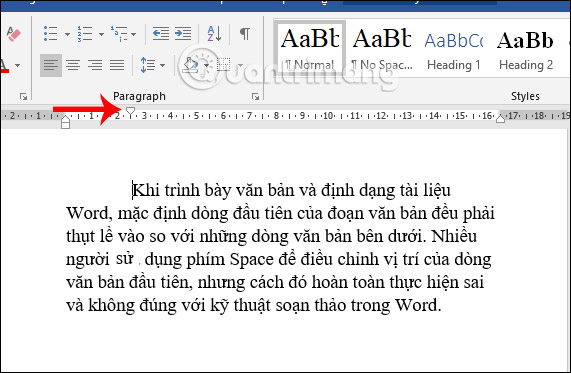Apply bulleted list formatting
Image resolution: width=571 pixels, height=373 pixels.
tap(51, 34)
